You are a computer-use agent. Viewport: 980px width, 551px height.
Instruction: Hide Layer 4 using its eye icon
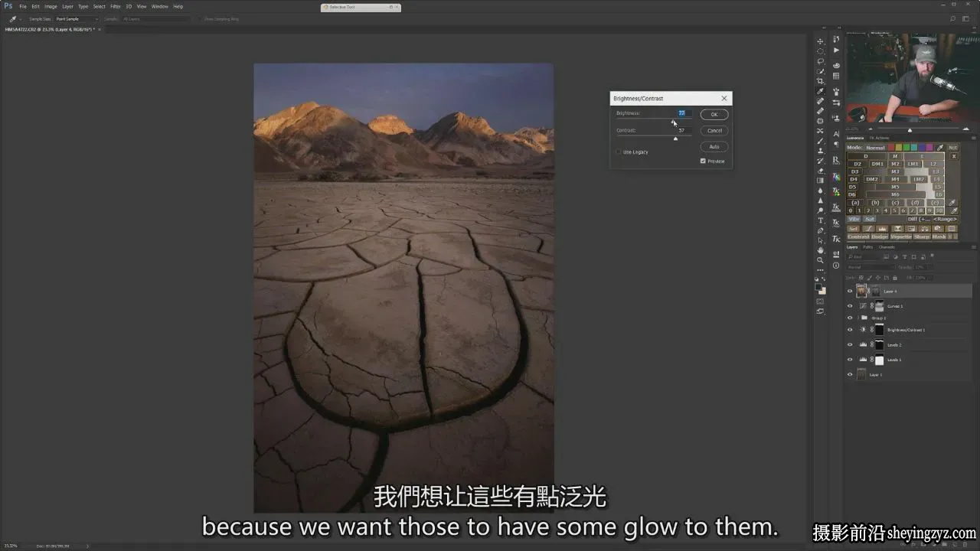(x=850, y=292)
